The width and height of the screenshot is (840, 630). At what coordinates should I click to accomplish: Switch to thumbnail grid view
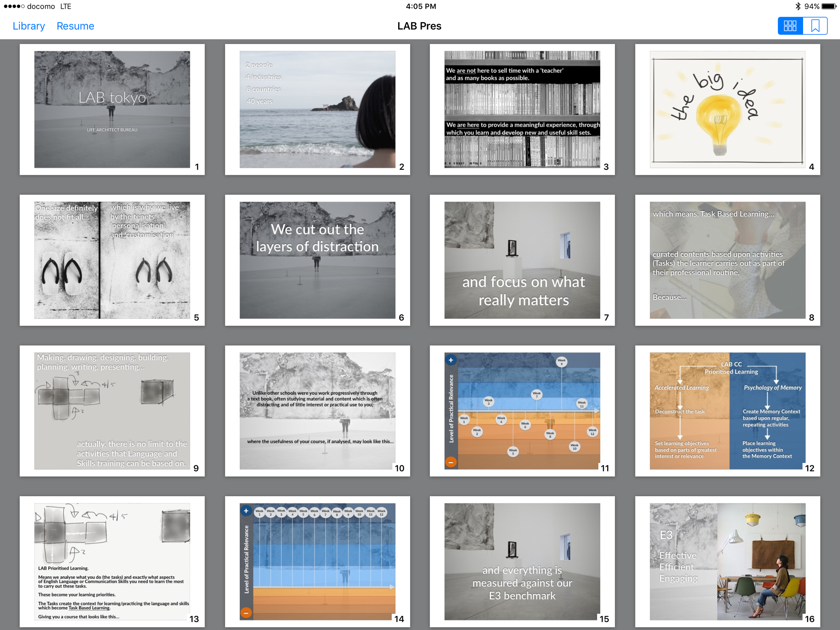click(x=790, y=26)
